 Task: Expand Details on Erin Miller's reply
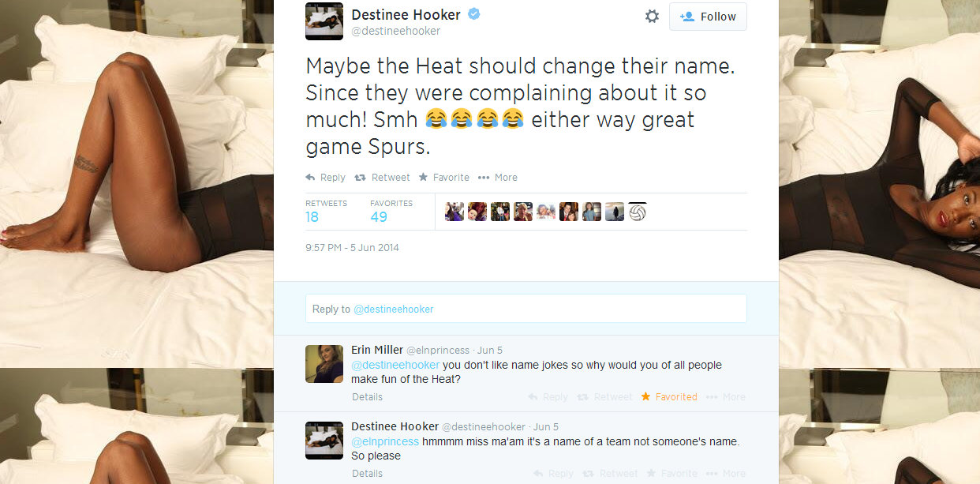pyautogui.click(x=367, y=397)
